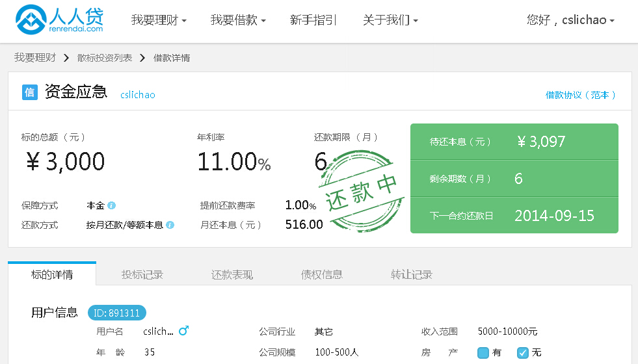Image resolution: width=638 pixels, height=364 pixels.
Task: Open the 借款协议（范本）link
Action: [x=580, y=95]
